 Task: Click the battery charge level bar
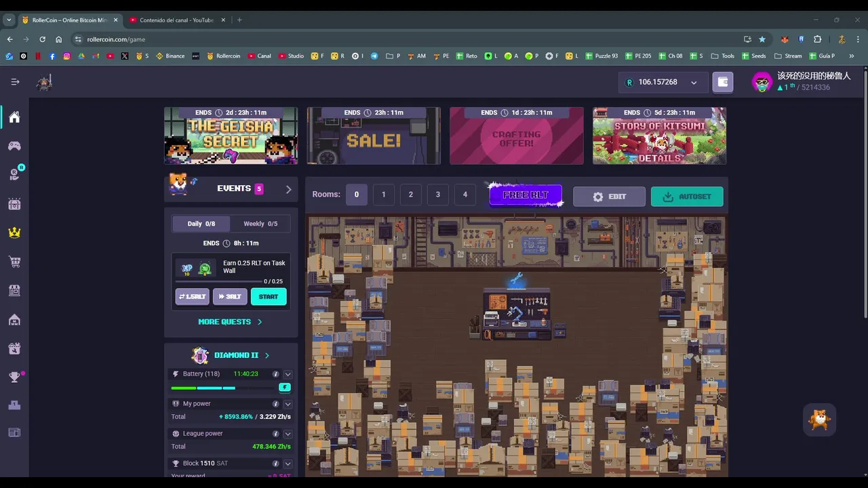coord(224,388)
